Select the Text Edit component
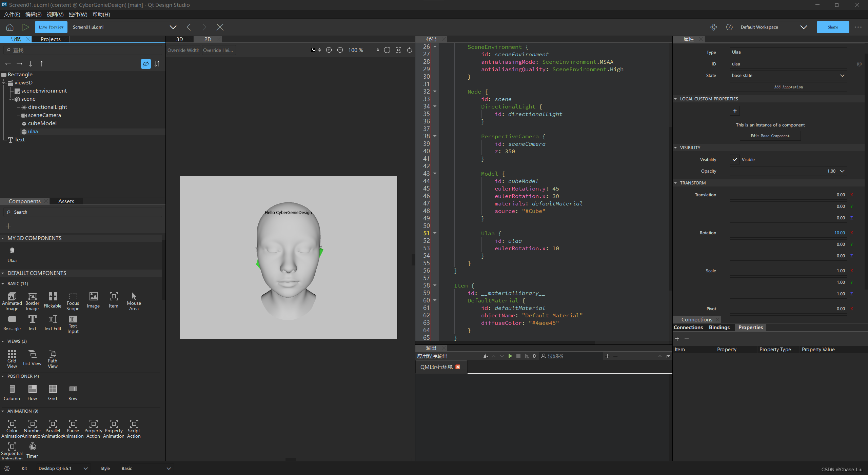868x475 pixels. pyautogui.click(x=53, y=322)
